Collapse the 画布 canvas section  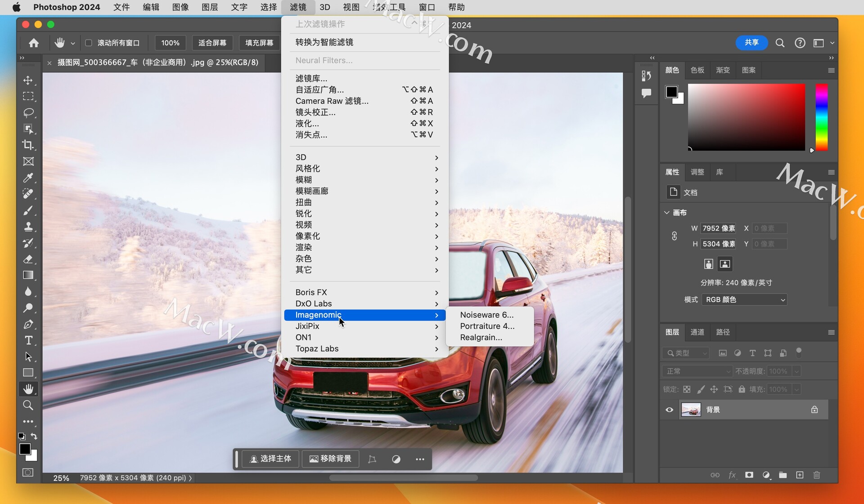tap(667, 212)
